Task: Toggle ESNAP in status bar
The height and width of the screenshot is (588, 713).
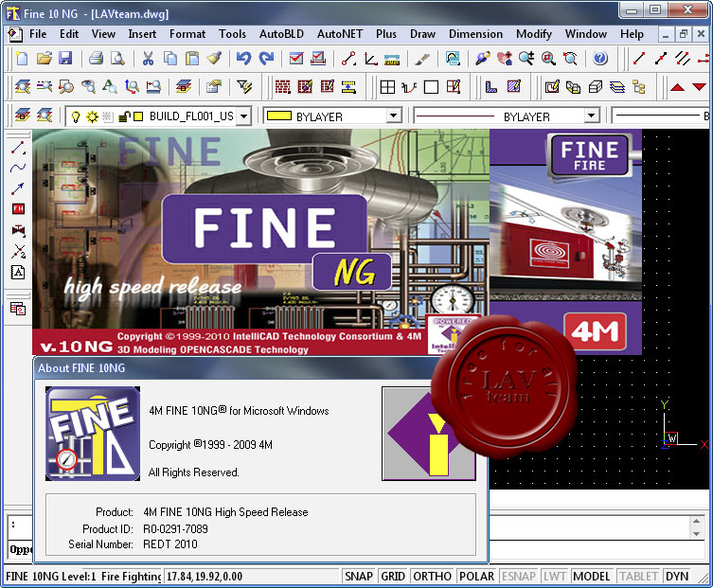Action: [x=518, y=577]
